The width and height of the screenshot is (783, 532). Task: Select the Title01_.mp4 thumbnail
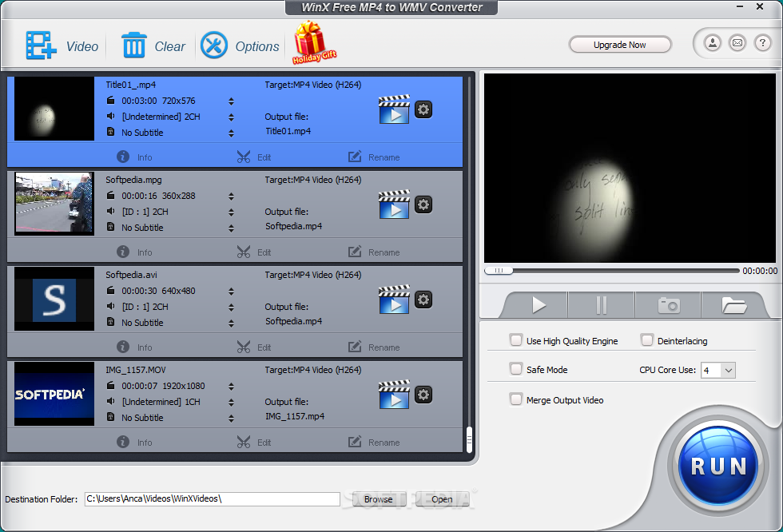[x=54, y=109]
